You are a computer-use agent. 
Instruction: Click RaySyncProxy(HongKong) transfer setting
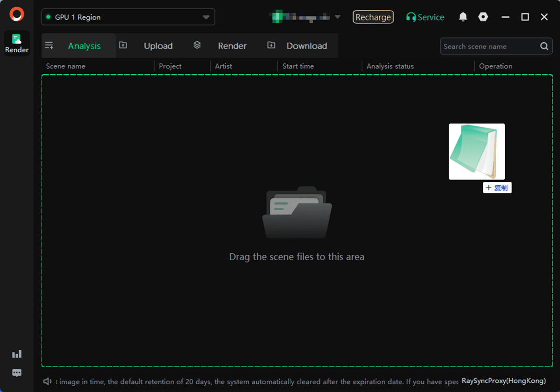pyautogui.click(x=503, y=381)
